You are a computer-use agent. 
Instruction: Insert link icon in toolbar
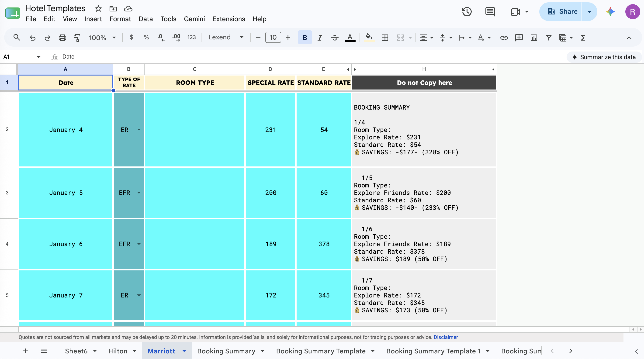coord(504,38)
